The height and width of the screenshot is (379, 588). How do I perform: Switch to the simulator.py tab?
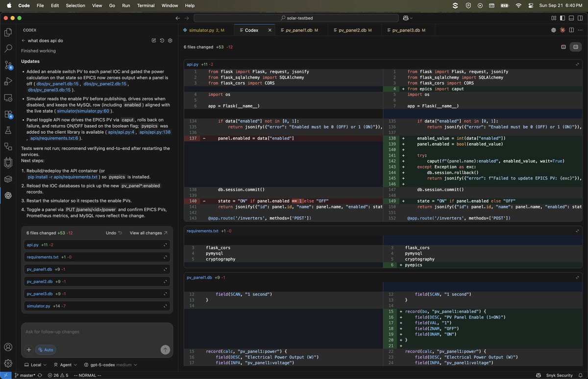coord(201,30)
